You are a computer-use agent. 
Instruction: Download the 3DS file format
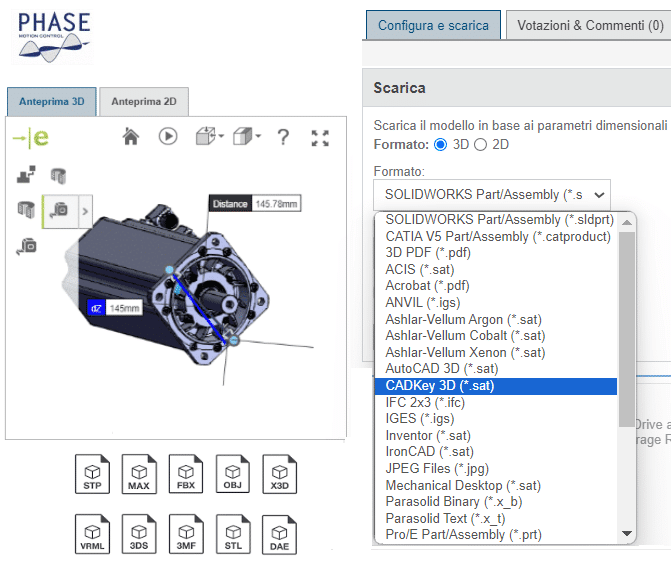point(139,534)
